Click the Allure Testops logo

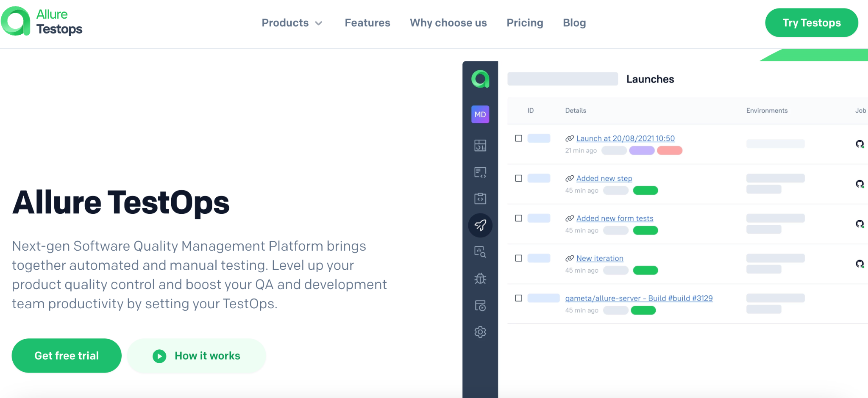42,22
